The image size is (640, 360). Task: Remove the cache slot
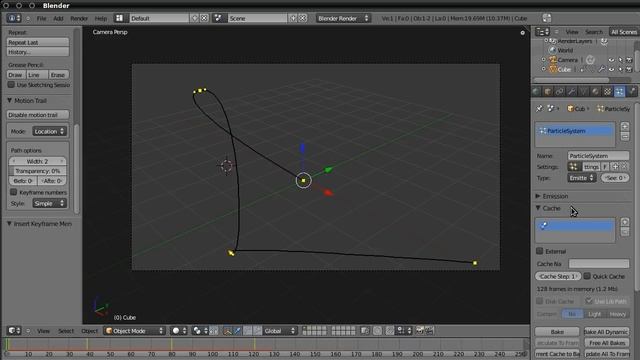pyautogui.click(x=624, y=232)
